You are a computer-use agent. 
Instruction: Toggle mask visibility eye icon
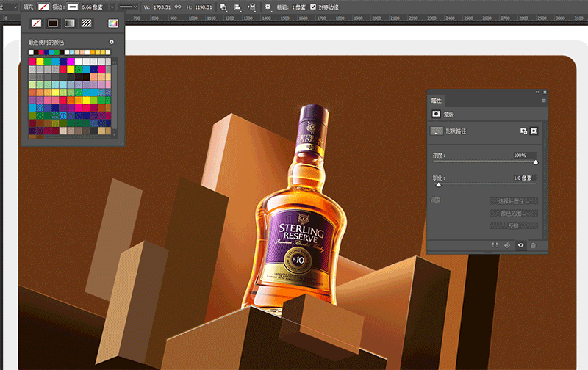(x=520, y=245)
